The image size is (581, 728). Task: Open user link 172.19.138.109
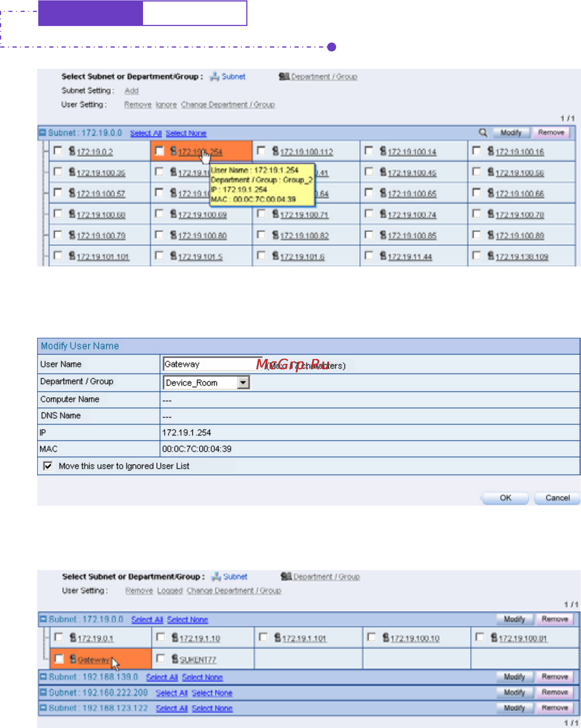tap(522, 256)
